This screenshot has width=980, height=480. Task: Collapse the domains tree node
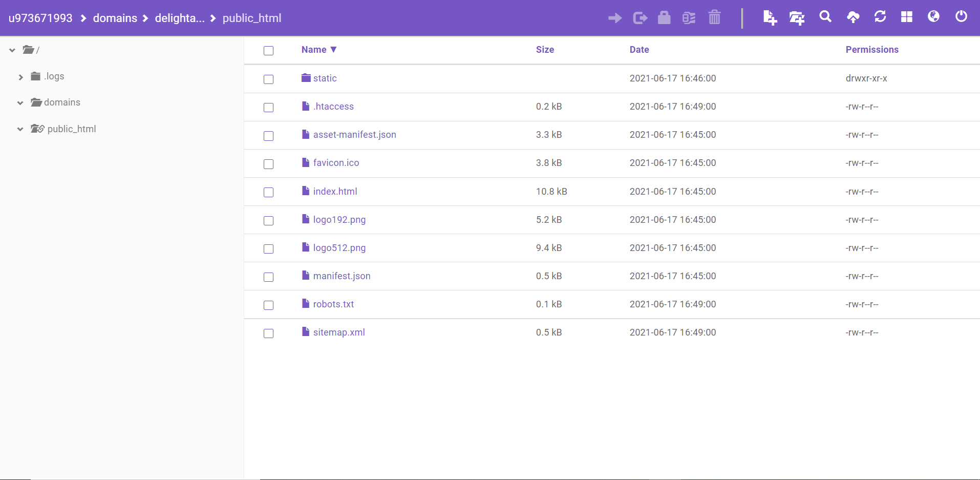pos(20,103)
